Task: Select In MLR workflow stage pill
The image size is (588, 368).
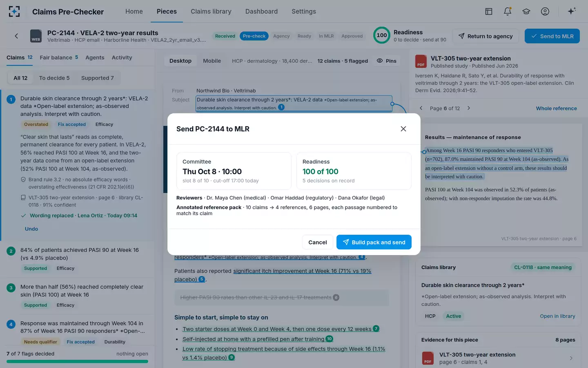Action: pyautogui.click(x=326, y=36)
